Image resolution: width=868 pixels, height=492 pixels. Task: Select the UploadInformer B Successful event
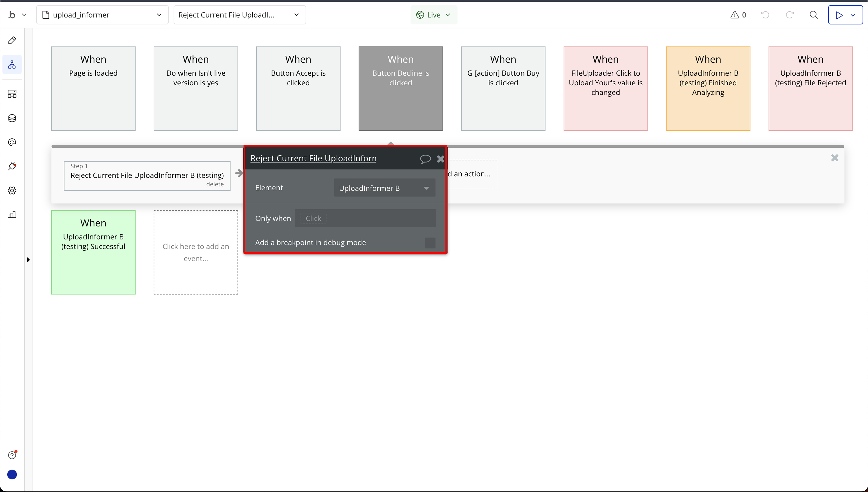tap(93, 252)
